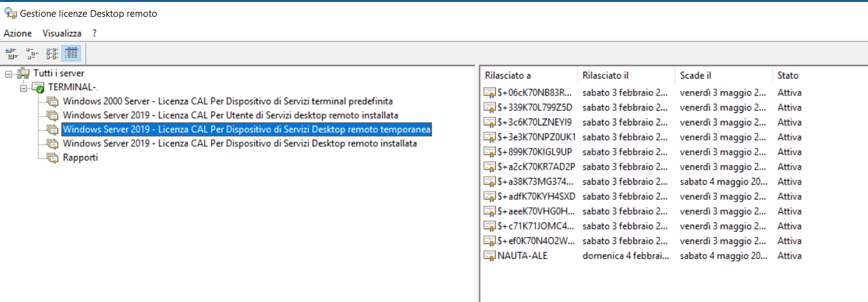Open the ? help menu

pos(94,33)
